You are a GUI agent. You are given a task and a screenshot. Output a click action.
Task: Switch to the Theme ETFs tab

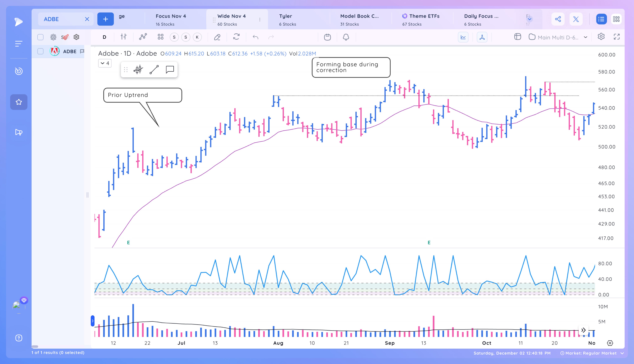[422, 19]
